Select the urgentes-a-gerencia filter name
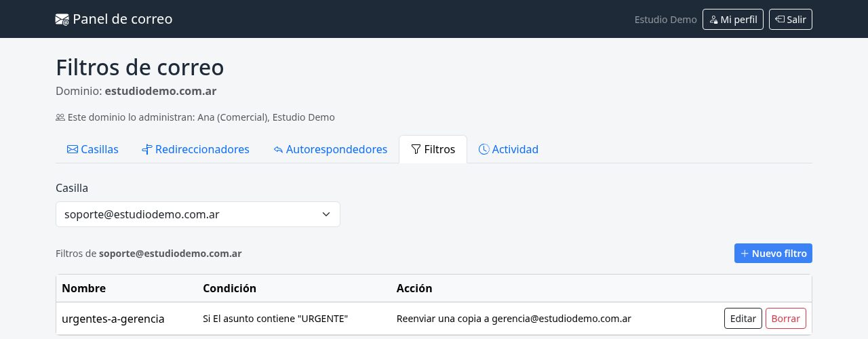Screen dimensions: 868x339 (x=113, y=319)
